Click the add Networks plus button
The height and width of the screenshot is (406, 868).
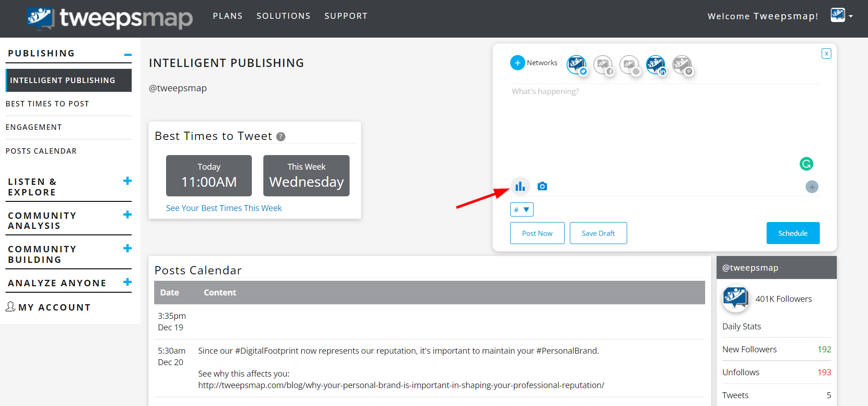click(x=517, y=63)
